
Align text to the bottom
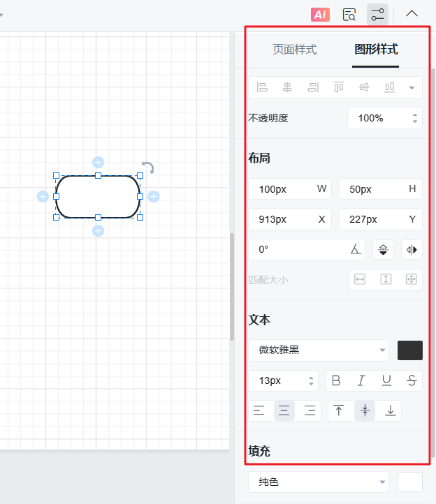391,410
